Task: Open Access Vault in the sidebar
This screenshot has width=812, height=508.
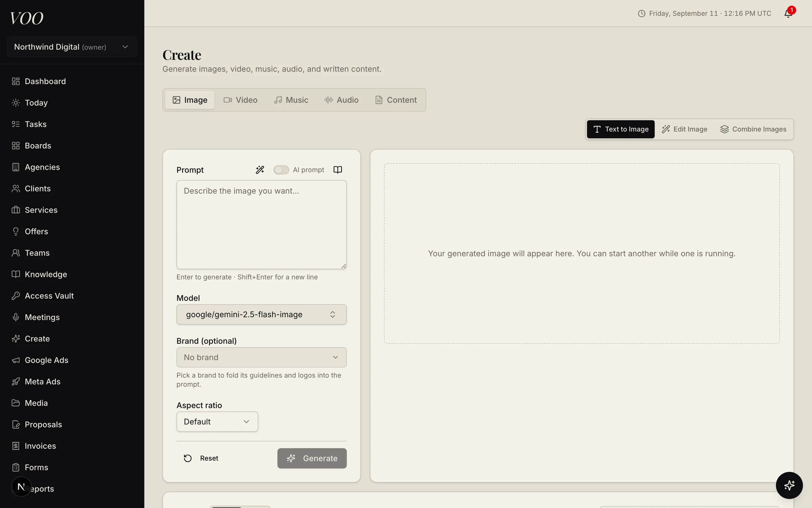Action: tap(72, 296)
